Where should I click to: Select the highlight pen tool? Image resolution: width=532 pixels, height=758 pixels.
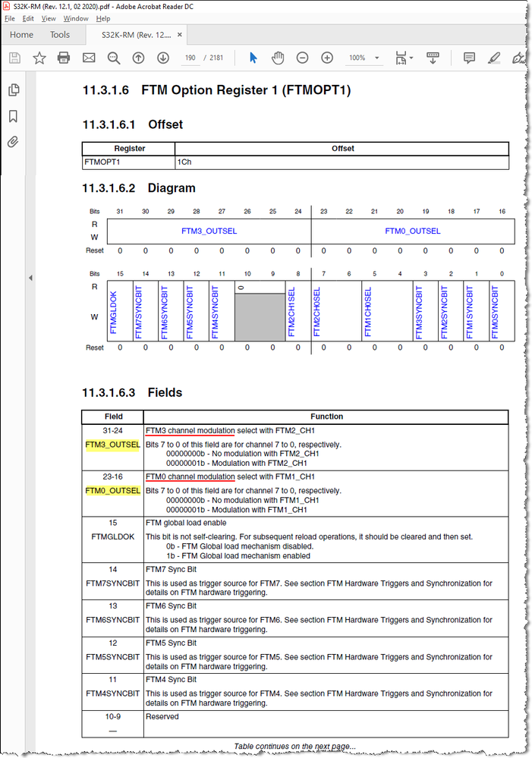click(494, 58)
